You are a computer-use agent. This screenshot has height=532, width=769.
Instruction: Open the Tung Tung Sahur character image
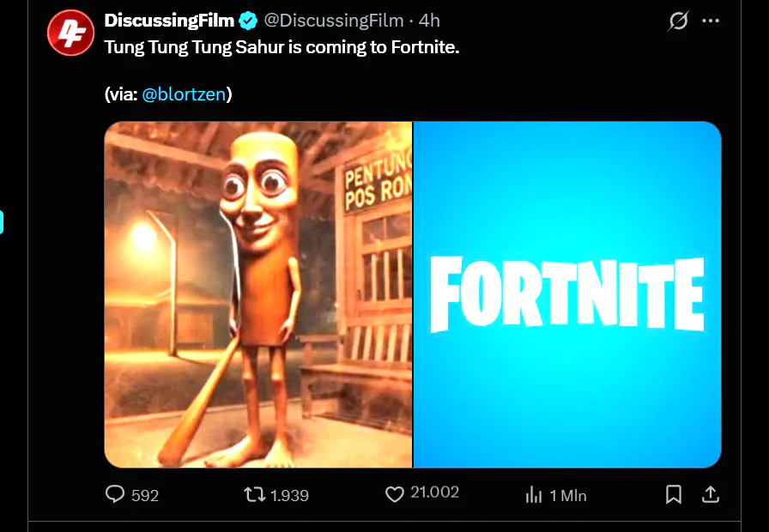point(258,294)
